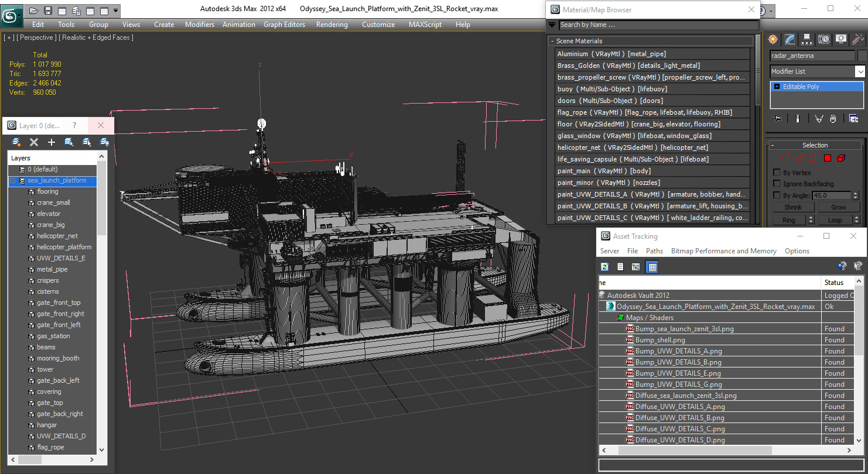Select Edge sub-object level icon
Image resolution: width=868 pixels, height=474 pixels.
[x=800, y=158]
